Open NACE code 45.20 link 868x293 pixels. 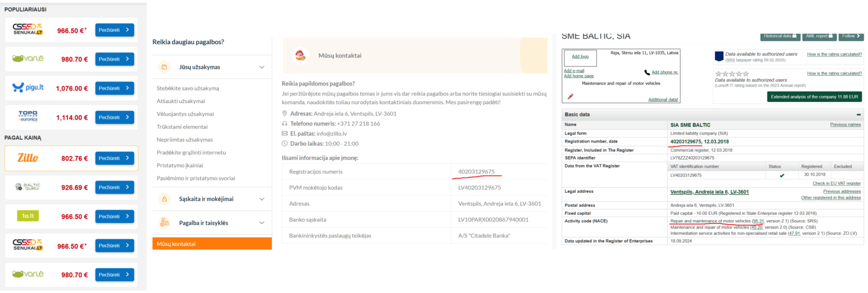click(756, 227)
